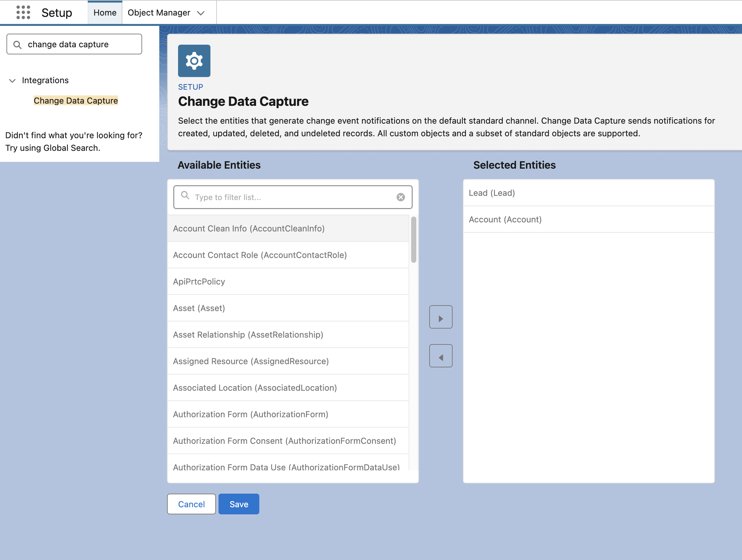Click the Integrations category label
Image resolution: width=742 pixels, height=560 pixels.
45,81
